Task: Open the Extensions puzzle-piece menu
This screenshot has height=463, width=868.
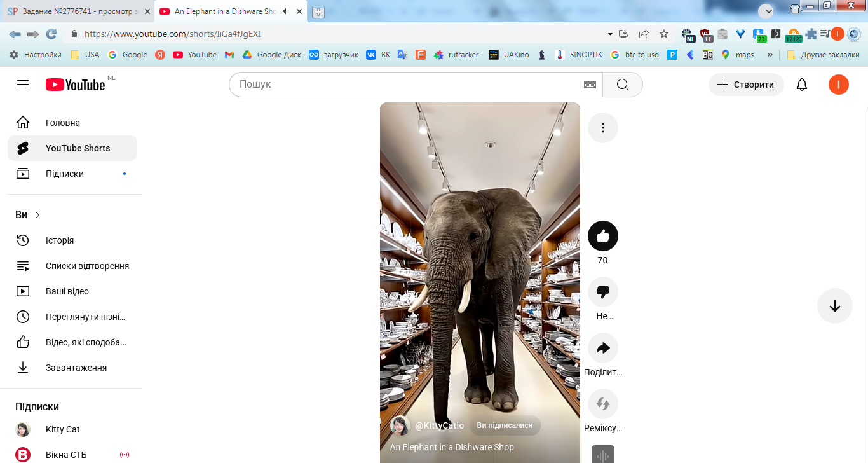Action: (811, 34)
